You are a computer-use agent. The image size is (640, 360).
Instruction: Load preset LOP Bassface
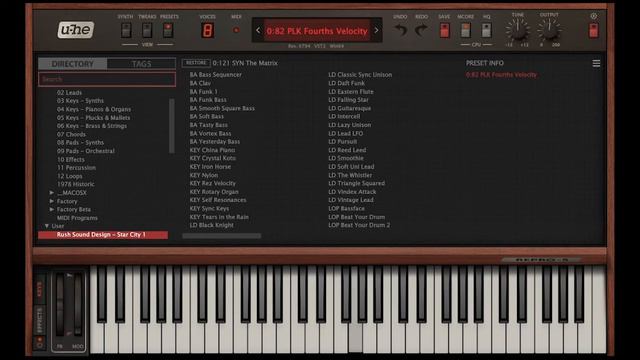(x=347, y=209)
